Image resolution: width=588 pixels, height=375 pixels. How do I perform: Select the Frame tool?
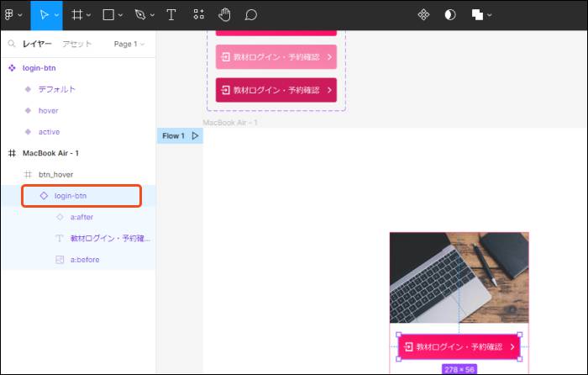[x=76, y=14]
